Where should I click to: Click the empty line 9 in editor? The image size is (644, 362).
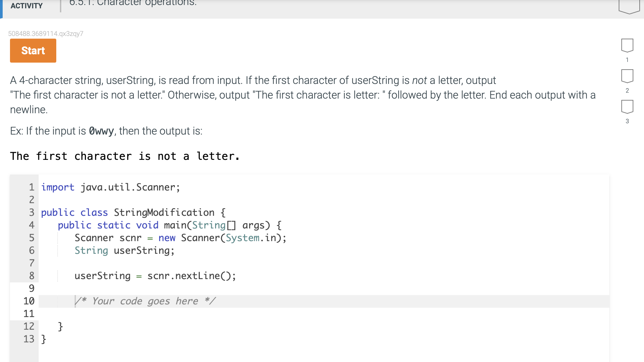[x=200, y=288]
